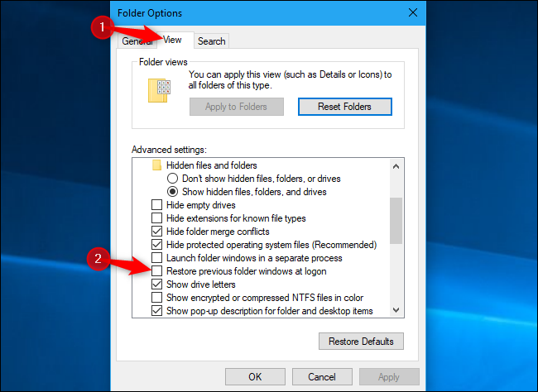538x392 pixels.
Task: Click the Restore Defaults button
Action: [361, 342]
